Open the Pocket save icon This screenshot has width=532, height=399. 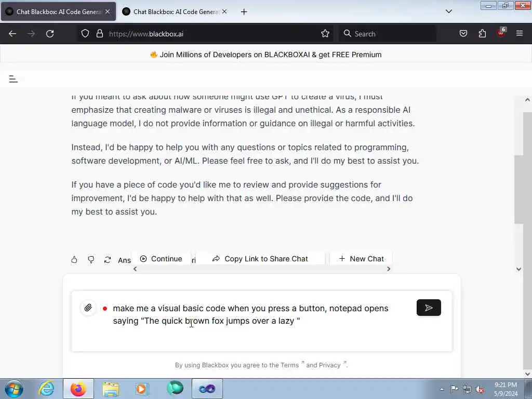click(x=463, y=34)
